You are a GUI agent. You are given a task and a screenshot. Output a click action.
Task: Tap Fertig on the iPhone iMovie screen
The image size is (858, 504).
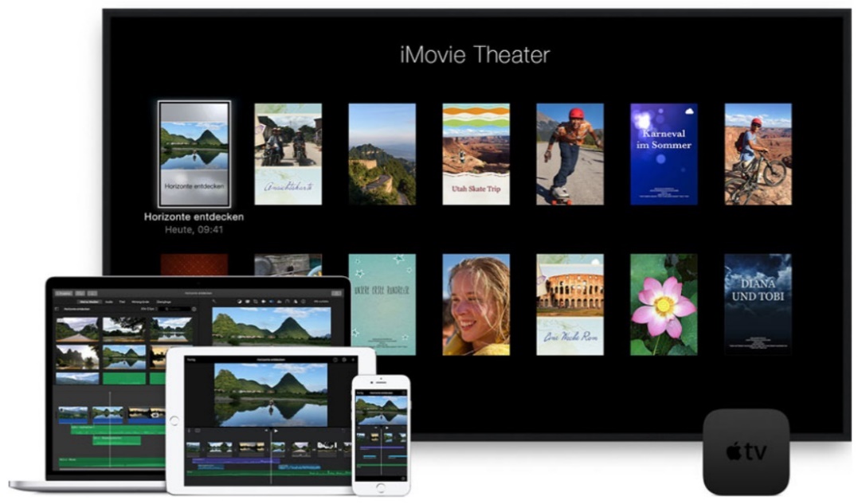coord(360,393)
